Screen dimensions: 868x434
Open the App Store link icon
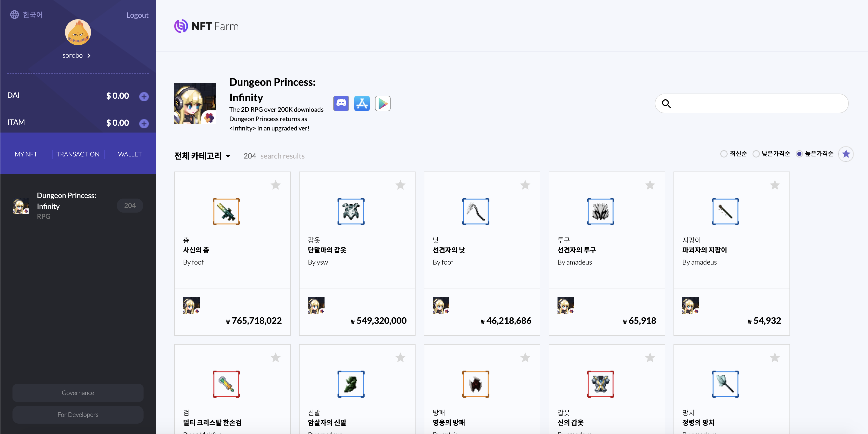coord(362,103)
